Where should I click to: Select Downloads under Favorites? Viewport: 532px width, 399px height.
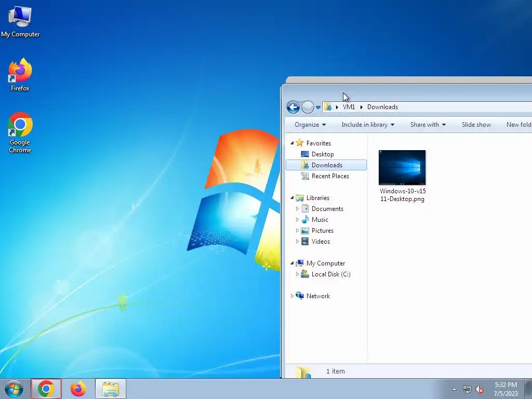(326, 165)
